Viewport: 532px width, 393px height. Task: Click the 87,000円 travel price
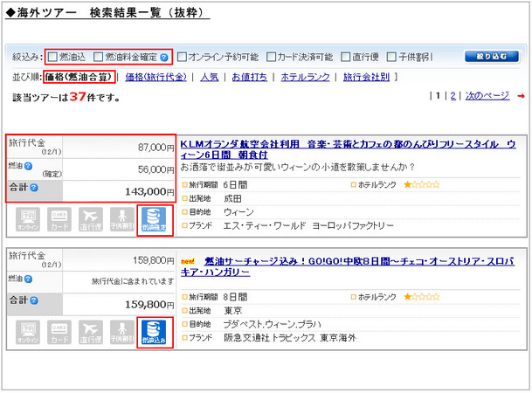pyautogui.click(x=156, y=148)
